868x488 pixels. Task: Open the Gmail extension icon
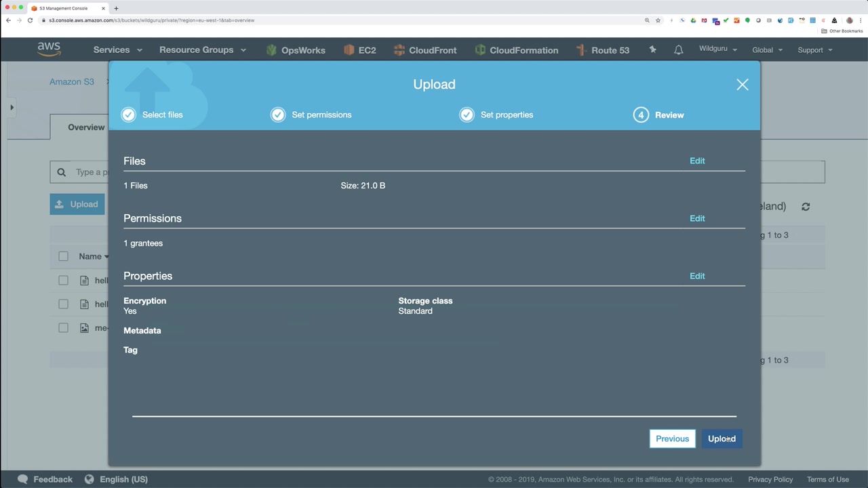pyautogui.click(x=704, y=20)
